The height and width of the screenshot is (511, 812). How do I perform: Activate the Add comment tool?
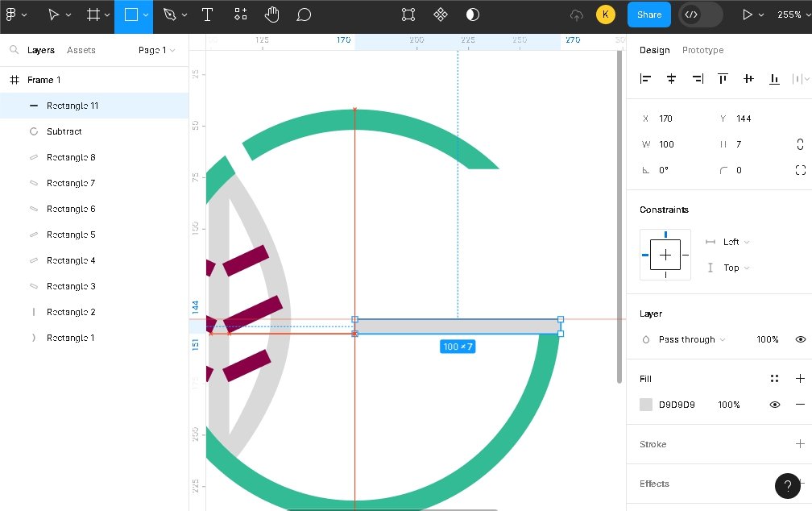pyautogui.click(x=304, y=15)
